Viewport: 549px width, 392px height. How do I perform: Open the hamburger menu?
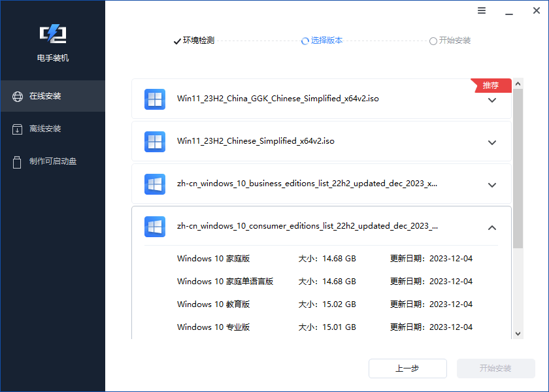482,10
